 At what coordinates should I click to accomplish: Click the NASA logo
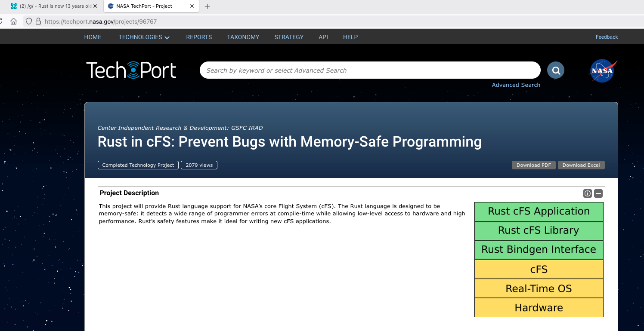(603, 70)
